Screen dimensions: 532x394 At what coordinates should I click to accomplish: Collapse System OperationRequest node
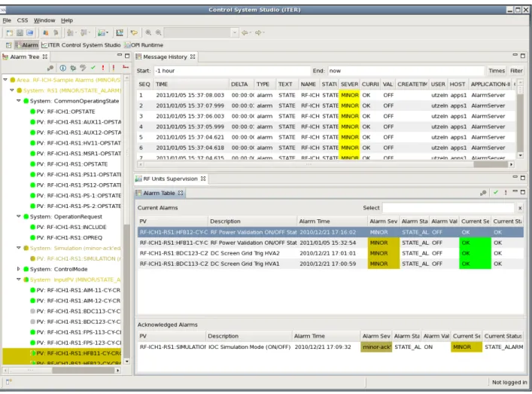19,216
